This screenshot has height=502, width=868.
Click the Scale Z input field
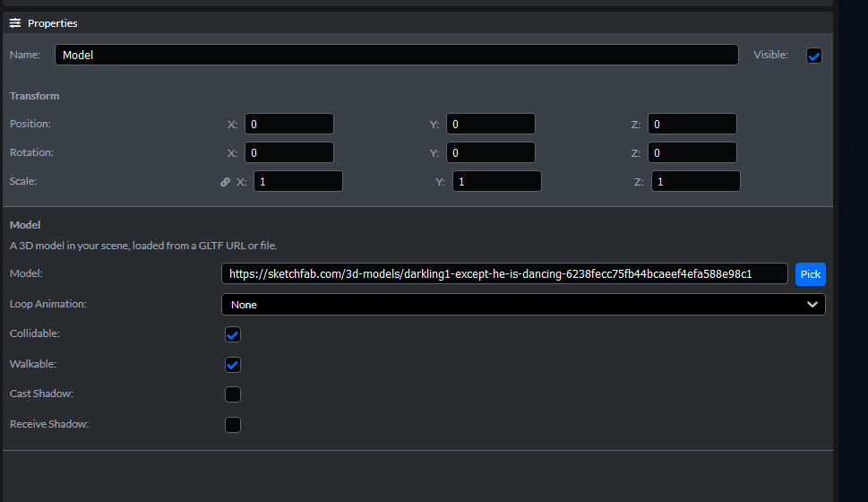click(695, 182)
